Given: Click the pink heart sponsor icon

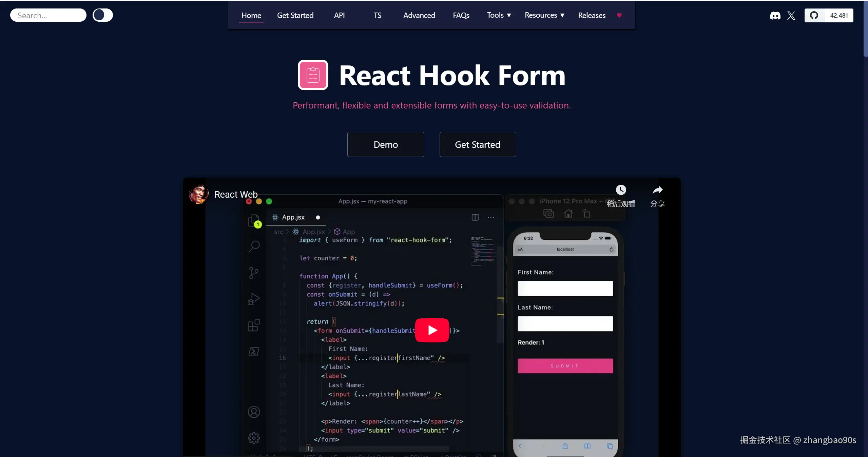Looking at the screenshot, I should 619,15.
